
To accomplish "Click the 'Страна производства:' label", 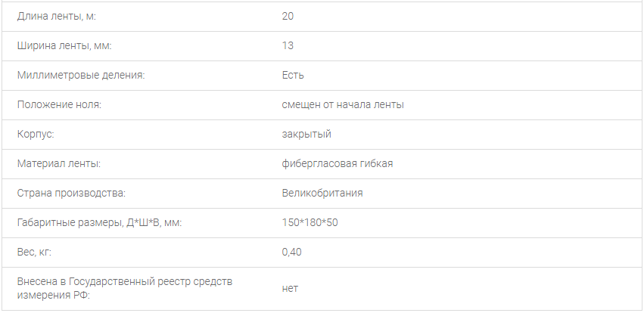I will 71,193.
